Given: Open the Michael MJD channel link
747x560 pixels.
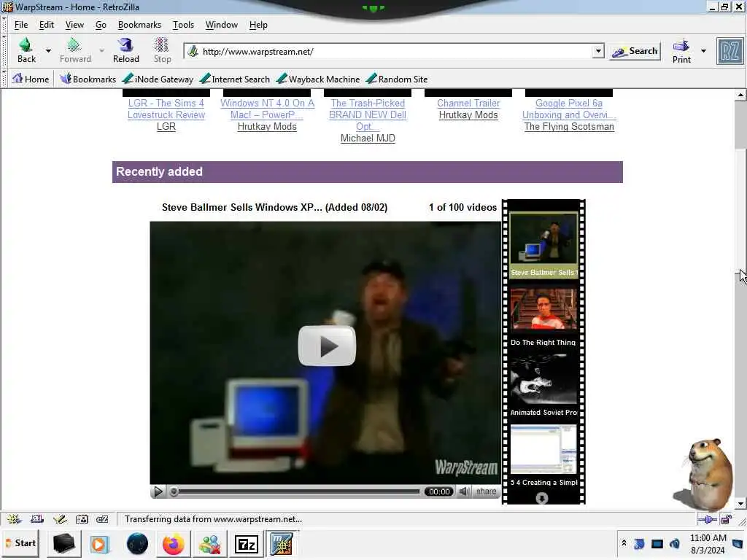Looking at the screenshot, I should point(368,138).
